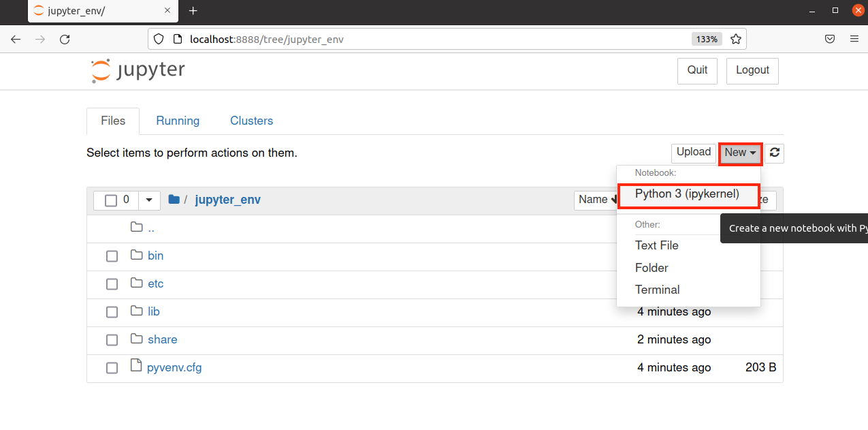Select the jupyter_env/ browser tab
The height and width of the screenshot is (430, 868).
pos(103,11)
